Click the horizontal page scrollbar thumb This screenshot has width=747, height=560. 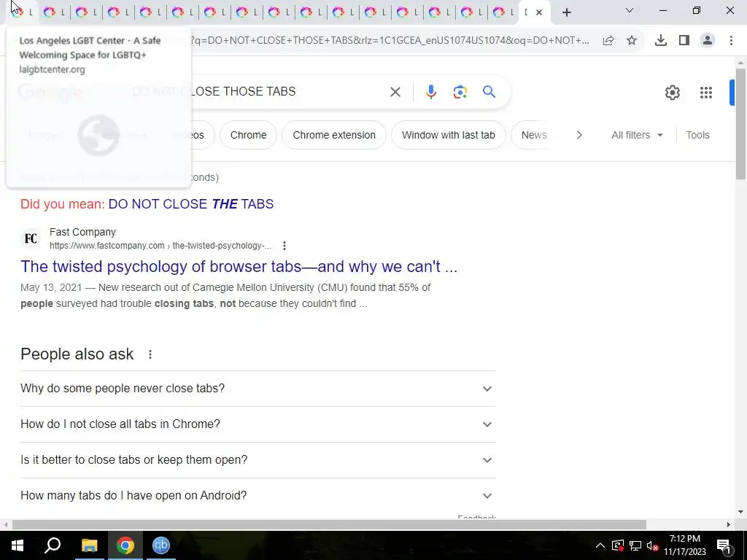[329, 525]
